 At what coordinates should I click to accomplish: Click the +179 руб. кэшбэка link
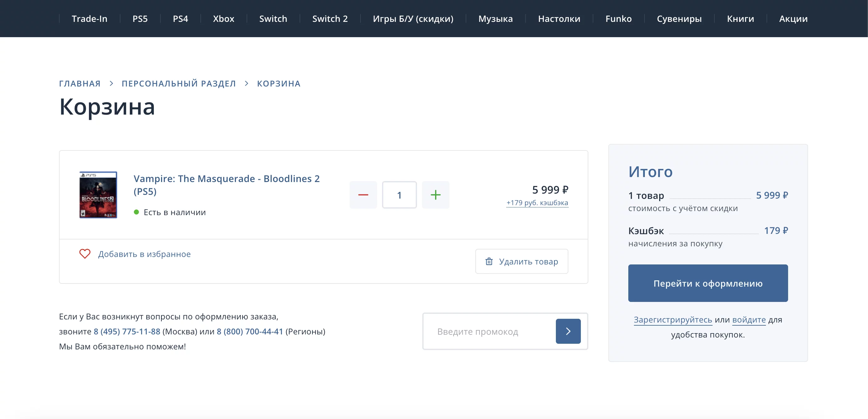coord(537,203)
